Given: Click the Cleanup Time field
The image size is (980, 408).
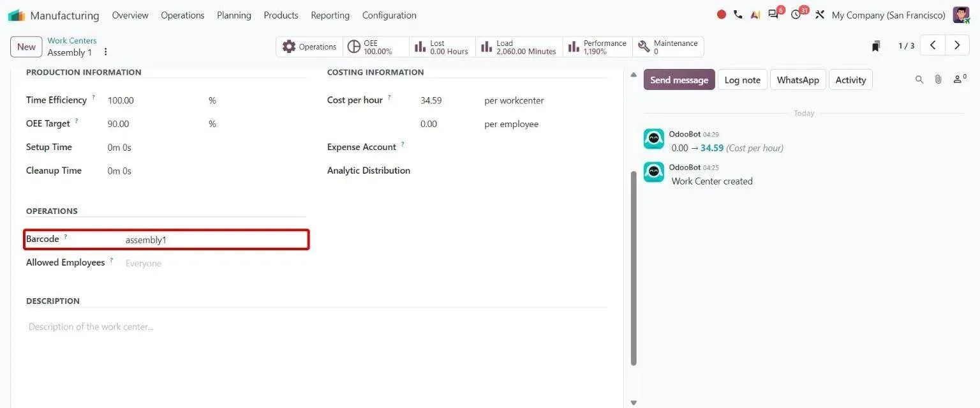Looking at the screenshot, I should [x=119, y=171].
